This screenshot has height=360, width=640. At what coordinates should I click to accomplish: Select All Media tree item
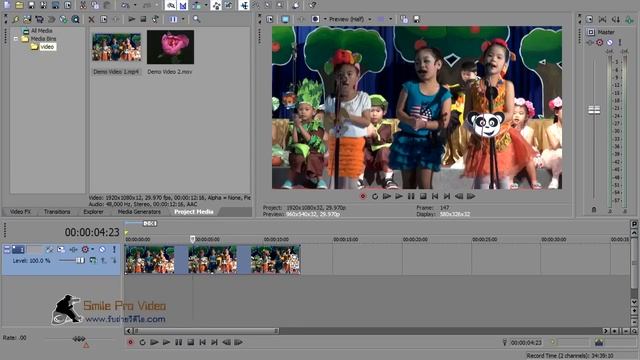point(42,31)
